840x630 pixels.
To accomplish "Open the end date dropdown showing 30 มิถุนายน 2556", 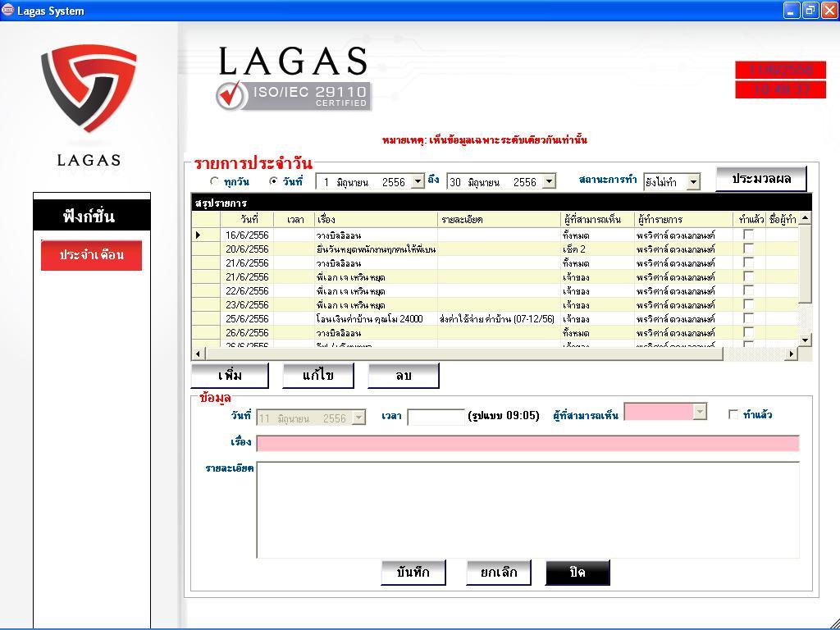I will tap(548, 182).
